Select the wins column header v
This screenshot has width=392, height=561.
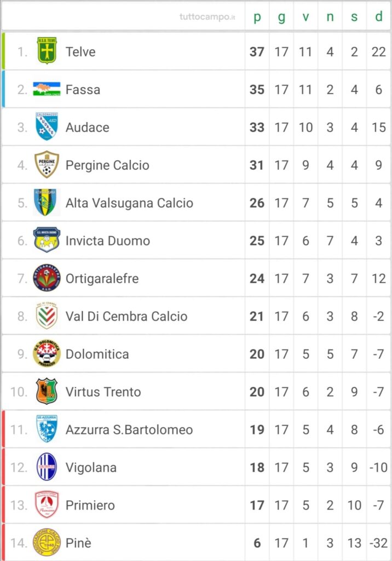pos(306,17)
